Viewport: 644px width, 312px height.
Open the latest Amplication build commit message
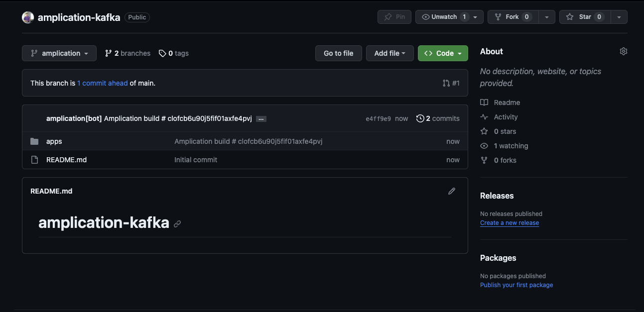pyautogui.click(x=178, y=118)
